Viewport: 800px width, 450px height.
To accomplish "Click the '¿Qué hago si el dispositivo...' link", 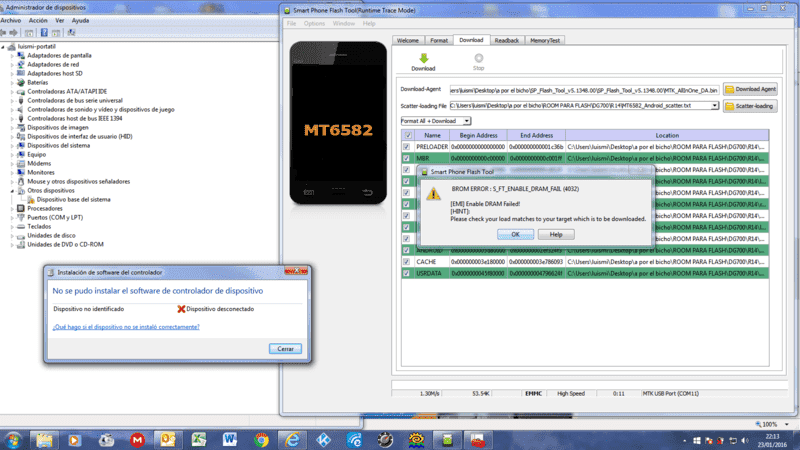I will coord(126,327).
